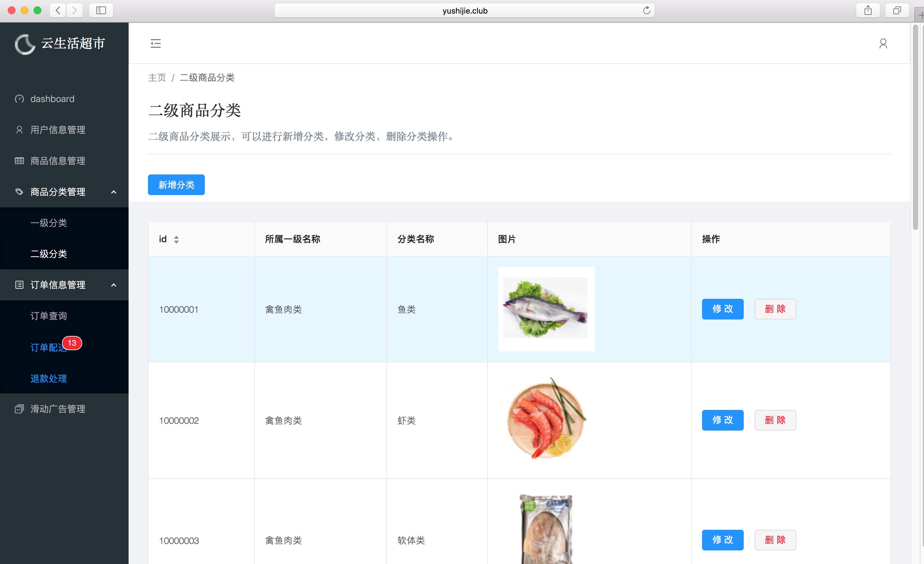Viewport: 924px width, 564px height.
Task: Click Safari's share icon
Action: coord(868,11)
